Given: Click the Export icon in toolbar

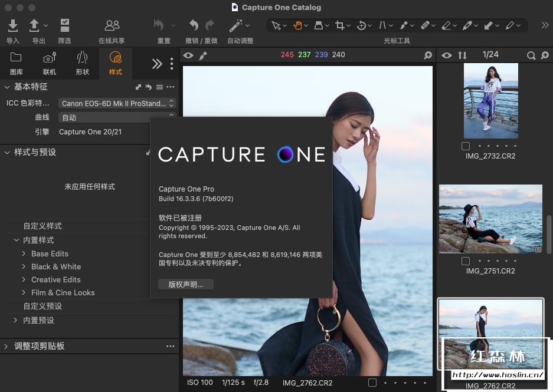Looking at the screenshot, I should [34, 25].
